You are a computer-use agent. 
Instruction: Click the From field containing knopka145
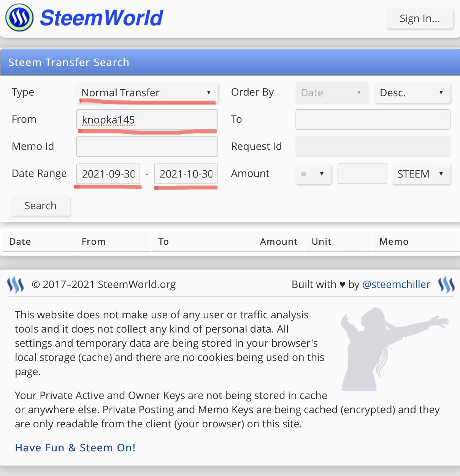coord(147,120)
